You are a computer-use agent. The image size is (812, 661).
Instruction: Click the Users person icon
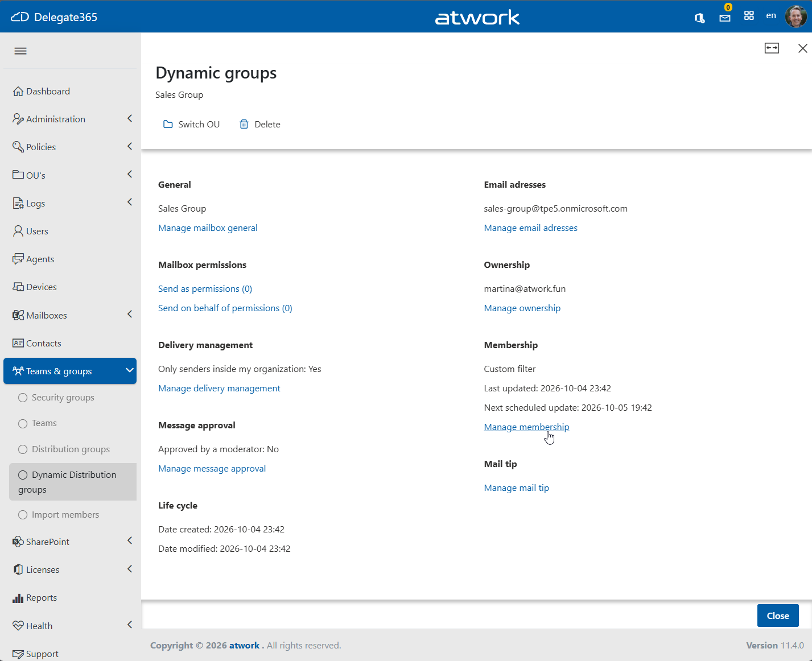pyautogui.click(x=18, y=231)
